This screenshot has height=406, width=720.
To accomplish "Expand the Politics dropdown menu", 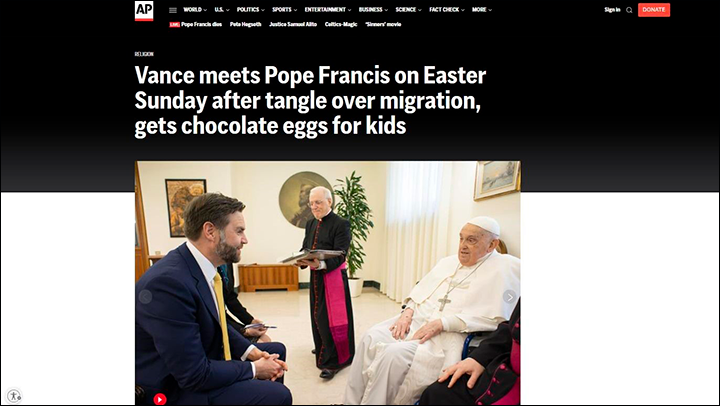I will [250, 10].
